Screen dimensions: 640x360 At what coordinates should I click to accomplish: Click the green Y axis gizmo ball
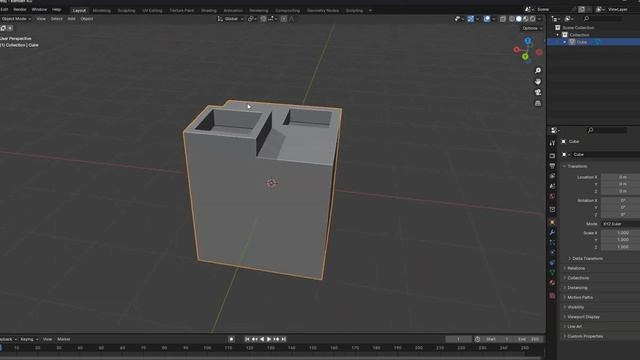[525, 57]
